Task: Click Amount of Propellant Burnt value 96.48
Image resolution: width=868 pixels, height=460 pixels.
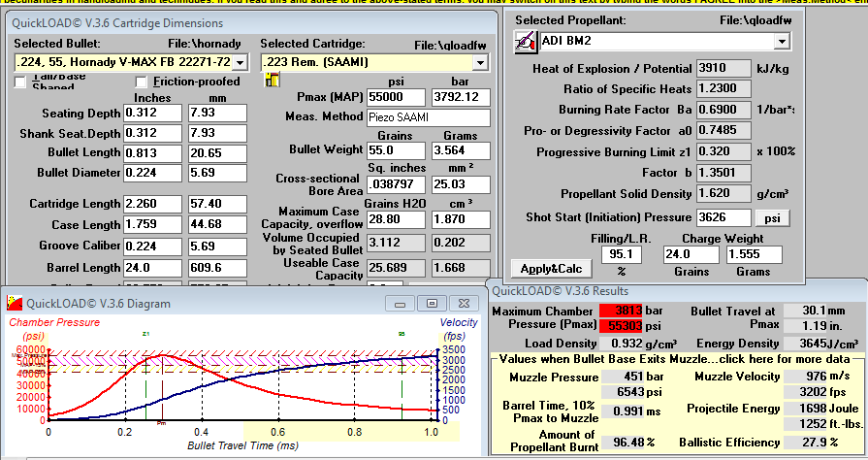Action: 624,443
